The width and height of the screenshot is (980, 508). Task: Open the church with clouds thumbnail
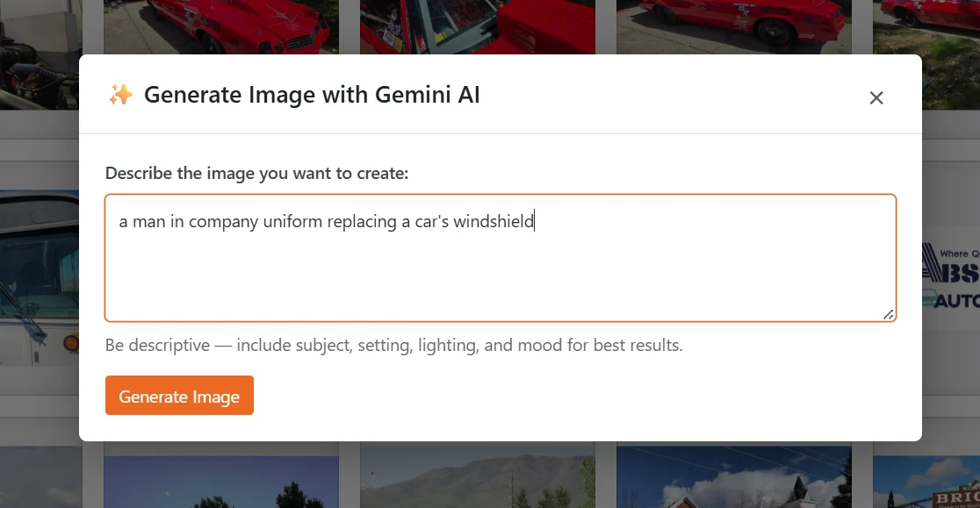click(733, 478)
